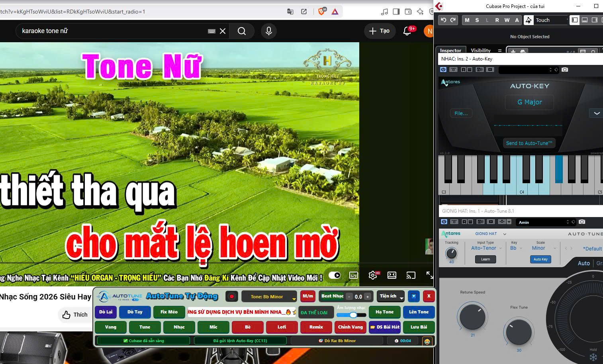
Task: Select the Auto mode tab in Auto-Tune
Action: click(x=584, y=263)
